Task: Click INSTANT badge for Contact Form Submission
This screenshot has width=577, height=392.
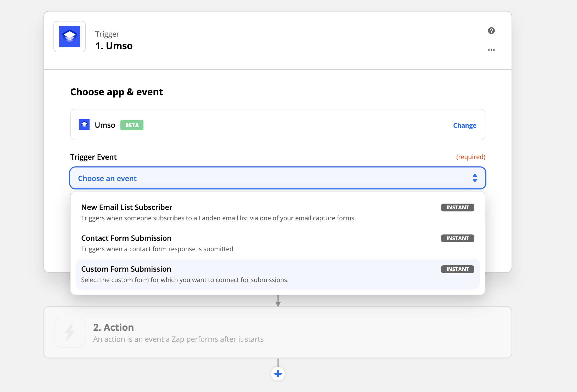Action: [457, 238]
